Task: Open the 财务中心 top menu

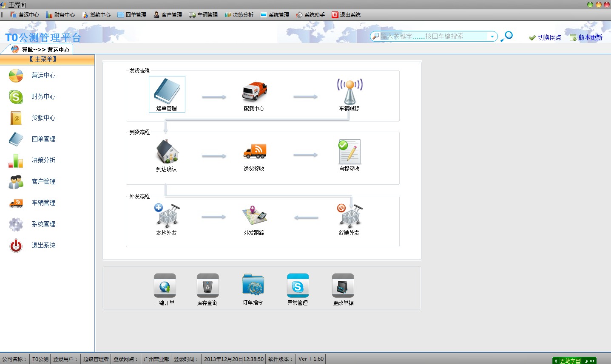Action: [x=60, y=15]
